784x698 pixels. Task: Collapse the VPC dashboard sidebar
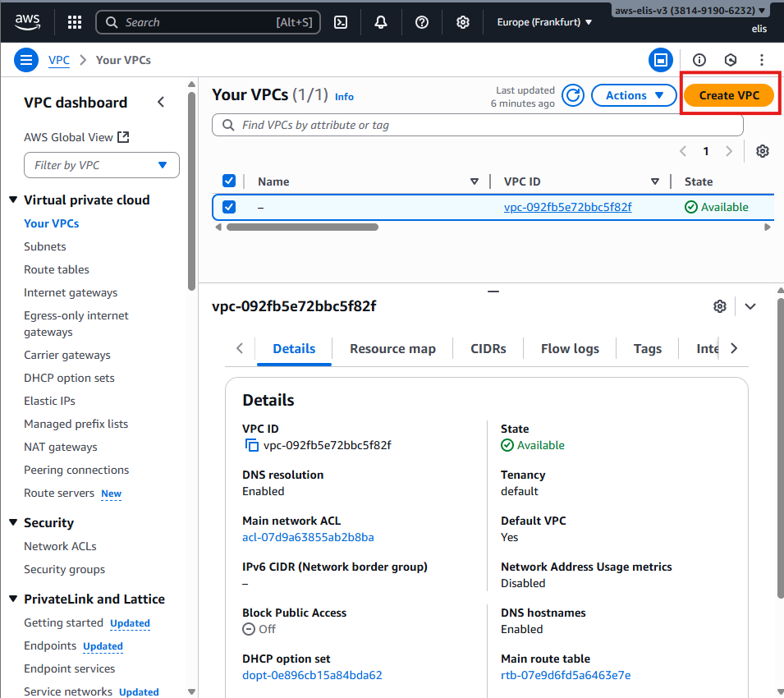[161, 102]
